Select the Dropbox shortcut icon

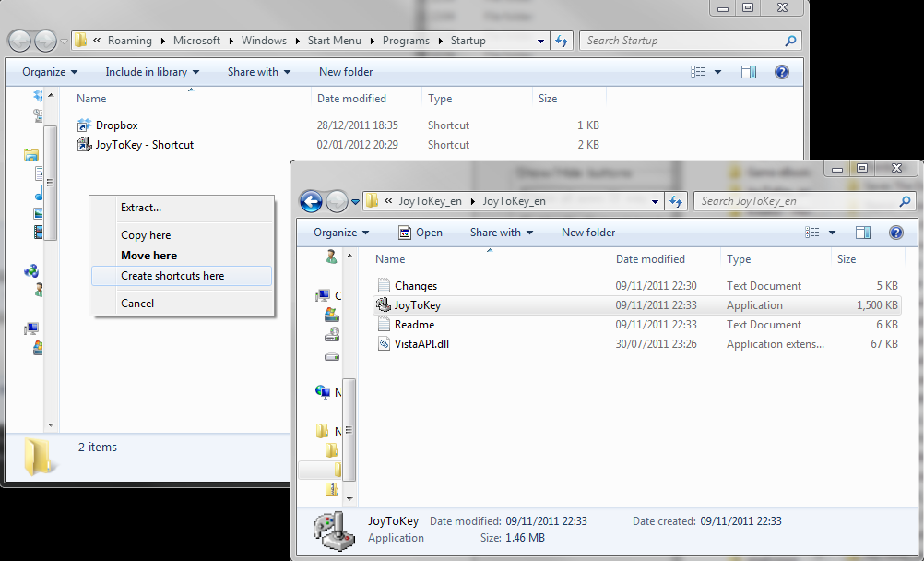[84, 125]
